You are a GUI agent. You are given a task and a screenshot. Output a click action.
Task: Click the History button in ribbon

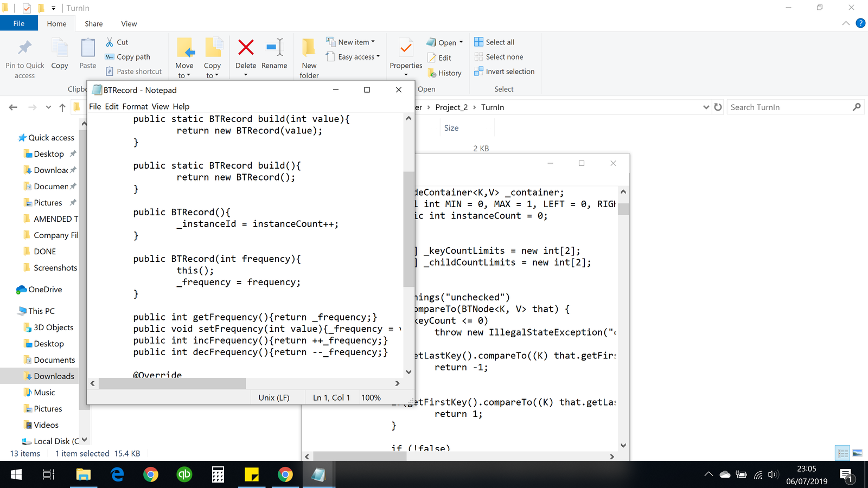pos(445,73)
